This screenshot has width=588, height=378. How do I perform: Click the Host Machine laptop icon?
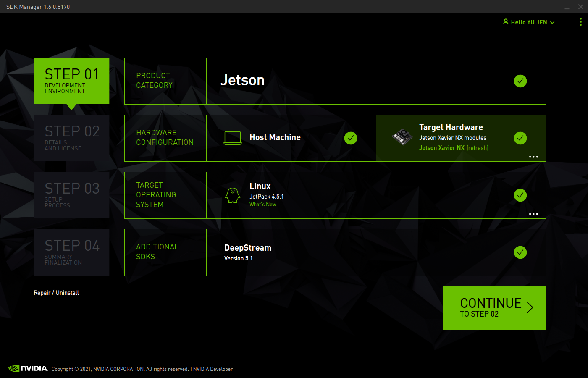[233, 138]
